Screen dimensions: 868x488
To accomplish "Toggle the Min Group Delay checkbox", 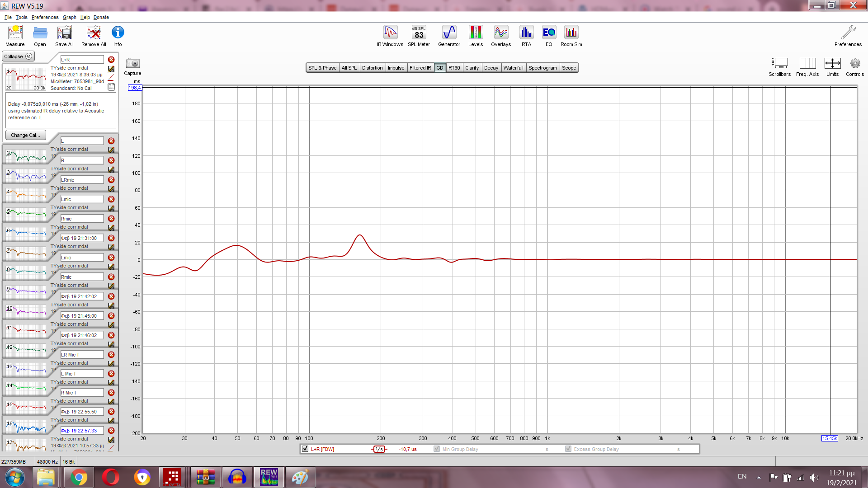I will click(x=437, y=449).
